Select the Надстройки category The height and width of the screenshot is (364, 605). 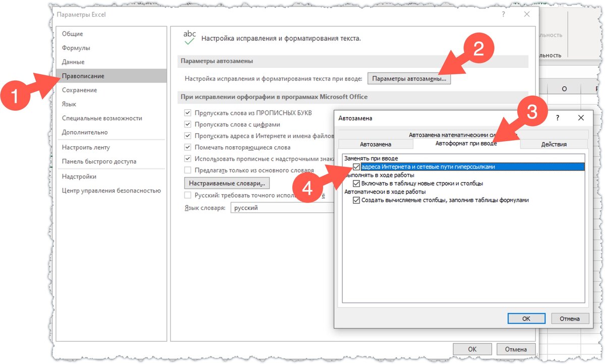[79, 177]
